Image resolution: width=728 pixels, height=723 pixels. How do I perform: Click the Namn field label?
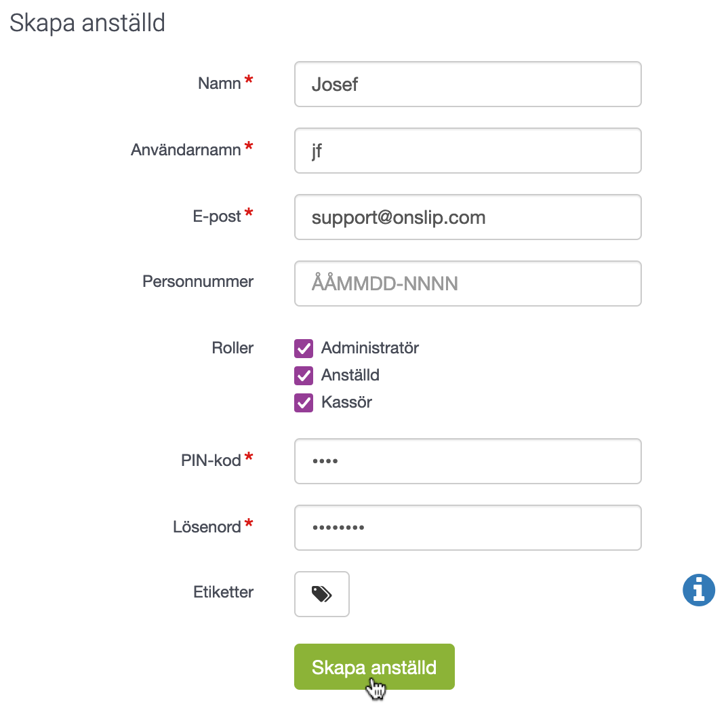point(219,83)
